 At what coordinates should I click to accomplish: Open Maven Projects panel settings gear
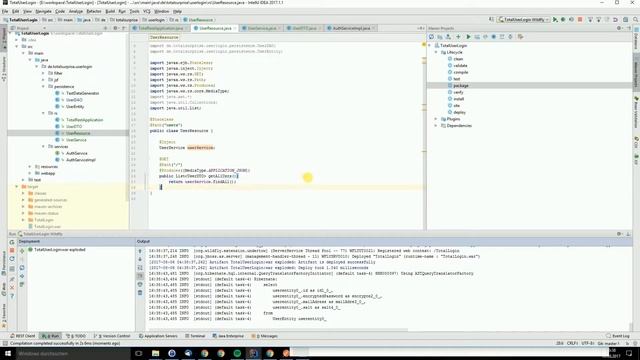click(620, 28)
